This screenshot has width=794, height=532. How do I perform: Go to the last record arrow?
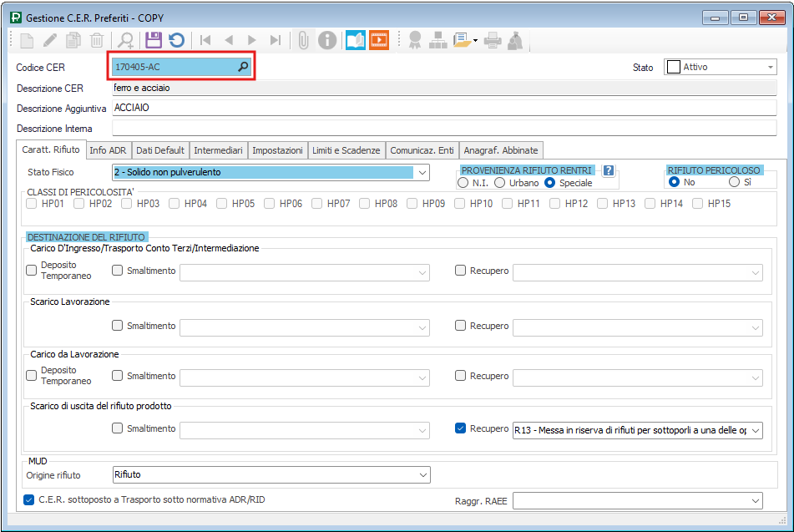coord(275,39)
